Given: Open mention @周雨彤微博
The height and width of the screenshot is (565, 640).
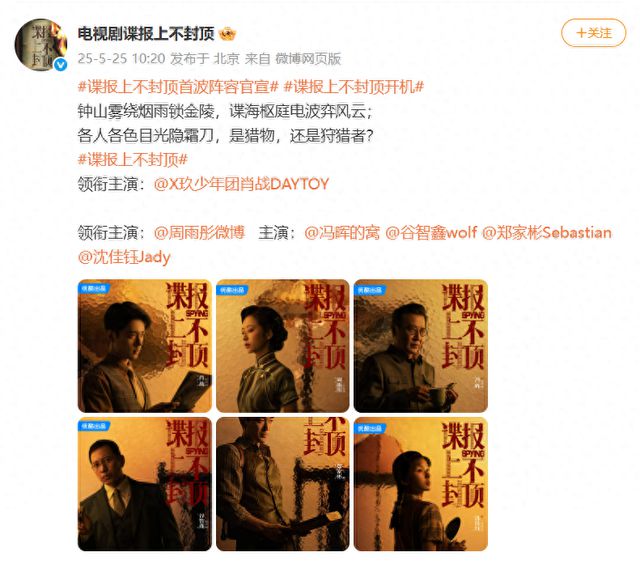Looking at the screenshot, I should (200, 233).
